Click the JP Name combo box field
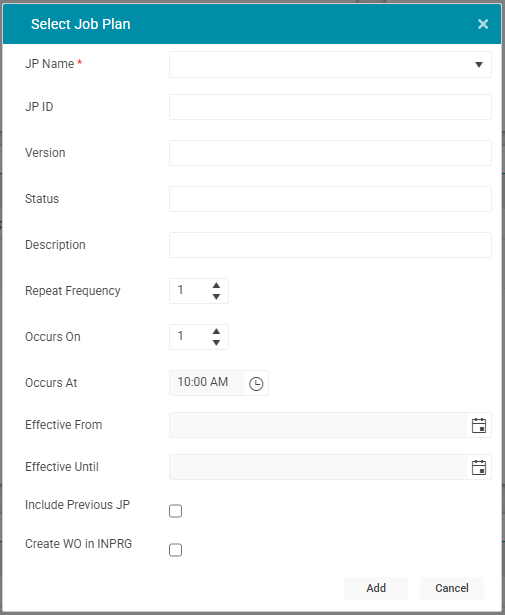This screenshot has height=615, width=505. click(x=330, y=64)
